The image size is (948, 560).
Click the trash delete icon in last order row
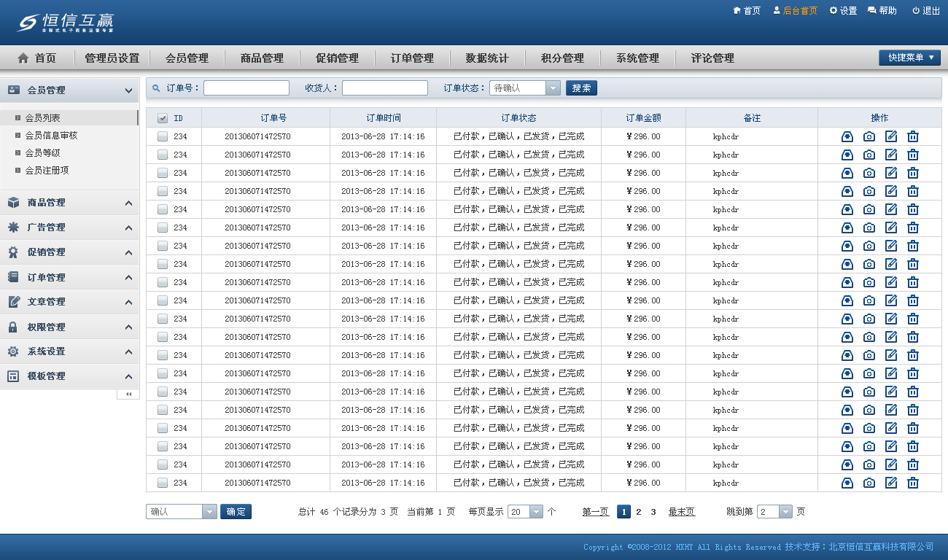click(x=913, y=483)
